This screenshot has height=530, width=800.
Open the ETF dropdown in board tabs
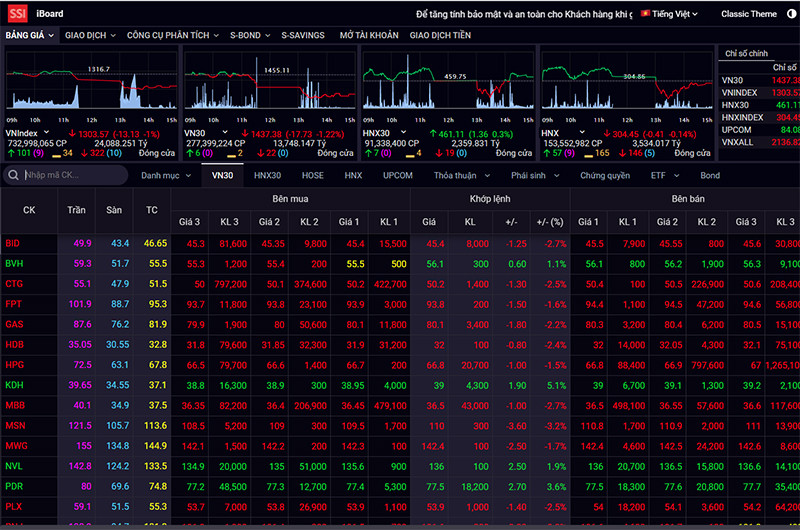(x=663, y=175)
